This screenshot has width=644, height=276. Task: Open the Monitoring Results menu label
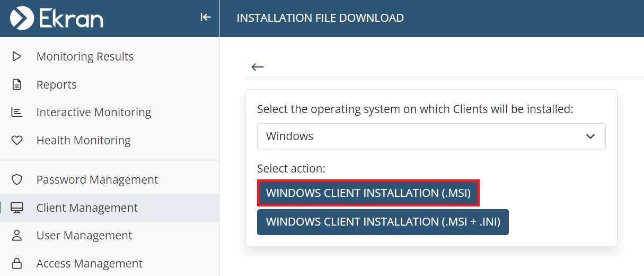click(x=85, y=56)
